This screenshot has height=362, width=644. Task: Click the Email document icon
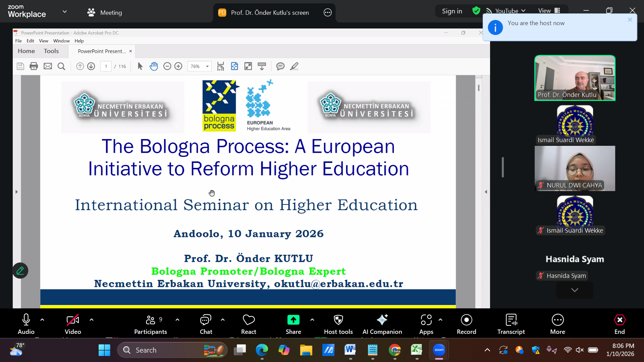pyautogui.click(x=48, y=66)
